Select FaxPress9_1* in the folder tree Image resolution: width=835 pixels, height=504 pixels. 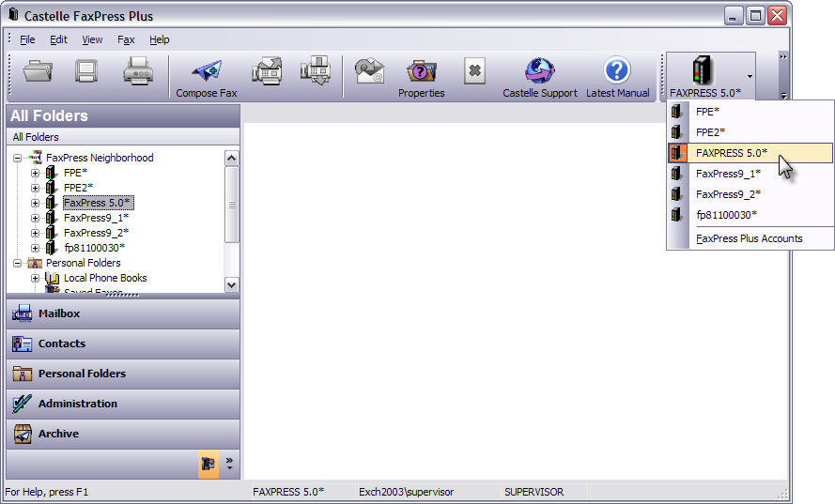(96, 218)
